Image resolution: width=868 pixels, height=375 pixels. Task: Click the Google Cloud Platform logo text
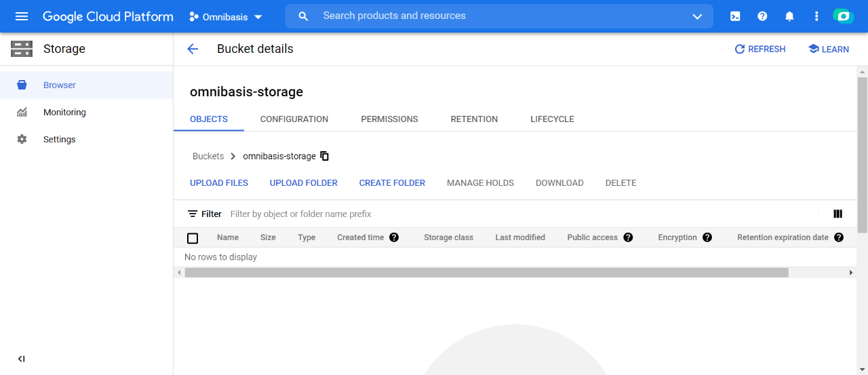tap(108, 16)
